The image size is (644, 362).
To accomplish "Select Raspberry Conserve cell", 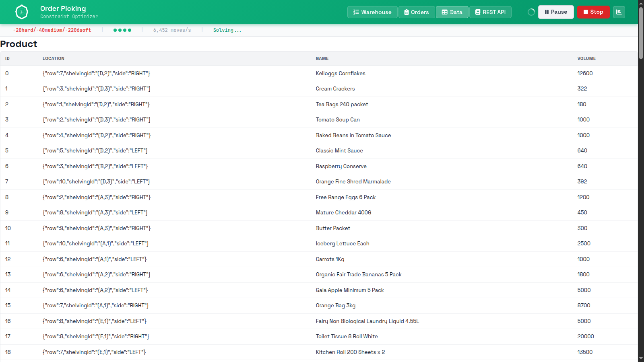I will point(341,166).
